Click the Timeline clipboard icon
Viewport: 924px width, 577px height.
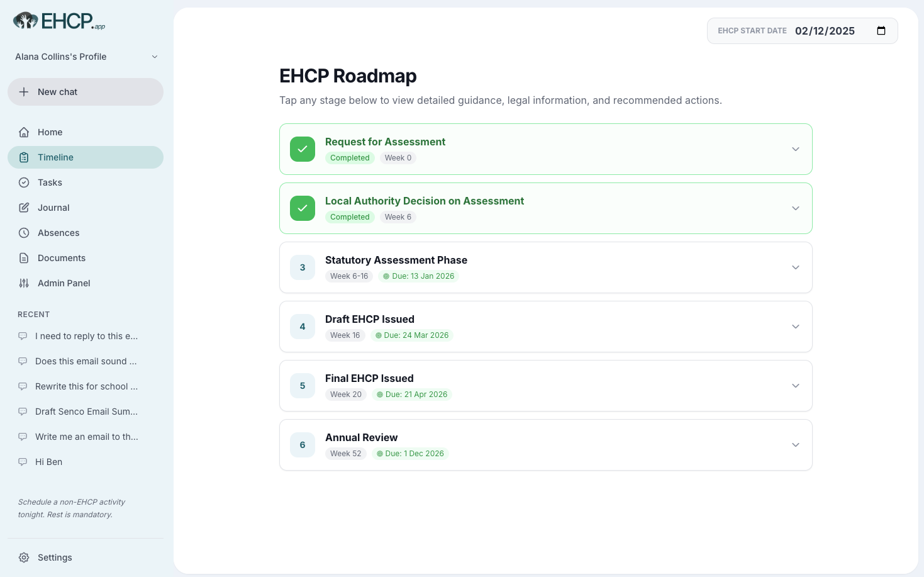click(24, 157)
